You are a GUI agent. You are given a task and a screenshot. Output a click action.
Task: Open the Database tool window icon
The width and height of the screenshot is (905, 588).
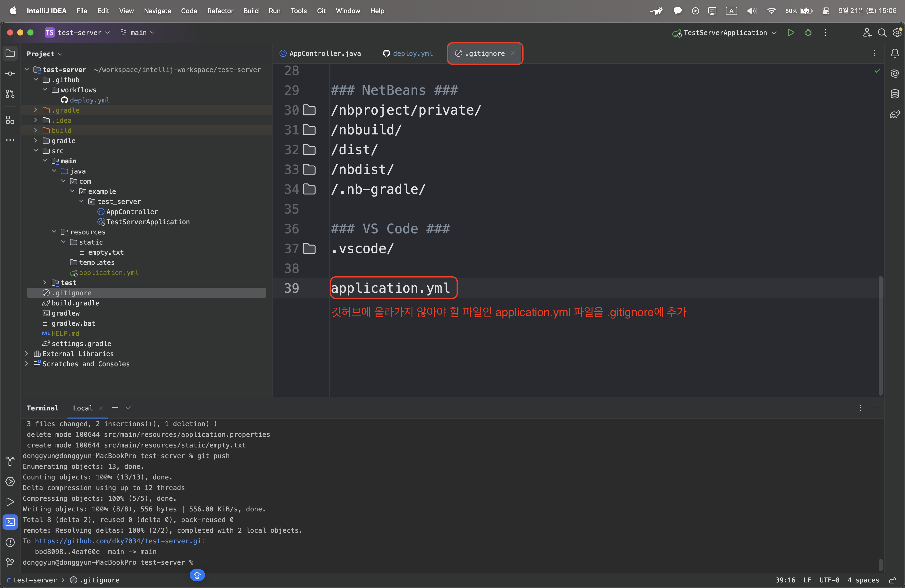(895, 94)
